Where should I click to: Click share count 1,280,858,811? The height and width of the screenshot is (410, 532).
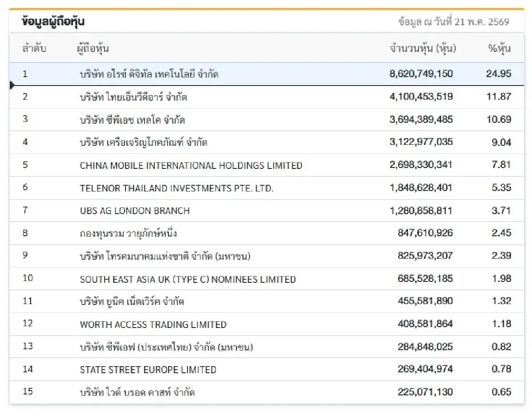pyautogui.click(x=421, y=211)
